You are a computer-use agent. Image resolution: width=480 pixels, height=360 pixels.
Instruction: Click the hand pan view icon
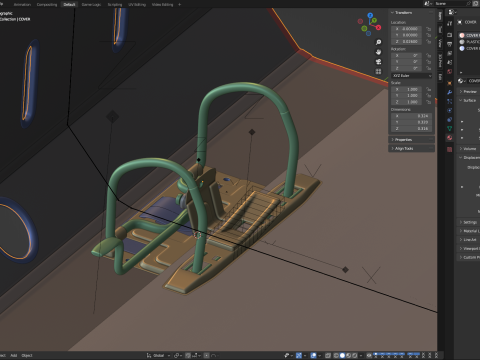click(378, 52)
